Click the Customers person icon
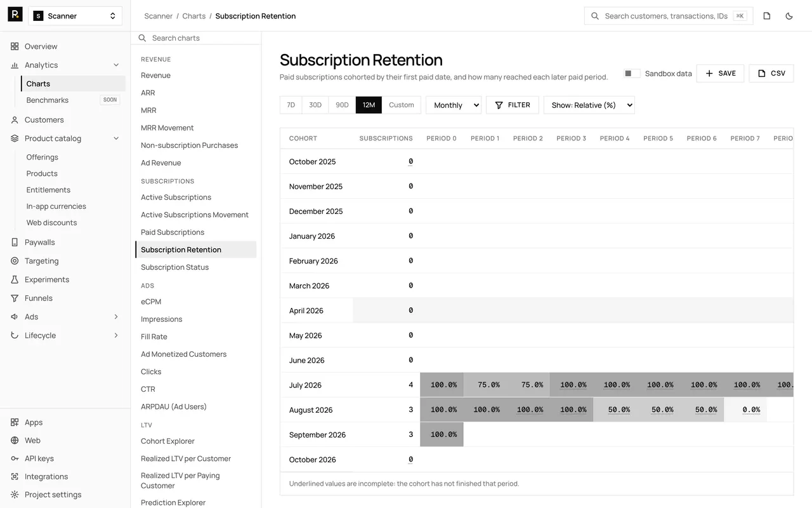This screenshot has width=812, height=508. pos(15,119)
